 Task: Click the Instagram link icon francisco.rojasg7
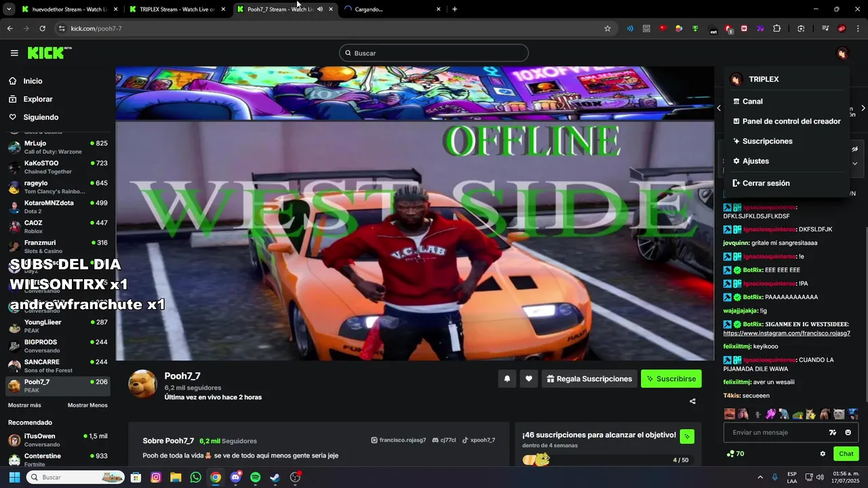pyautogui.click(x=399, y=441)
